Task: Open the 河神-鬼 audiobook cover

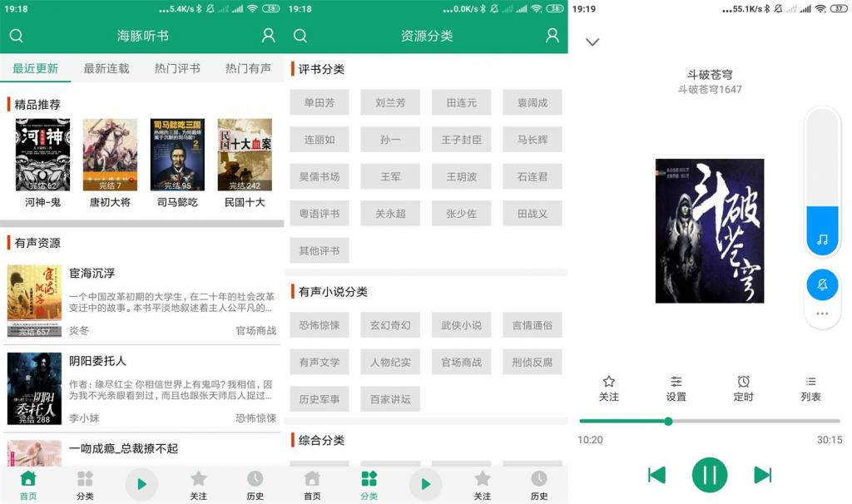Action: click(42, 155)
